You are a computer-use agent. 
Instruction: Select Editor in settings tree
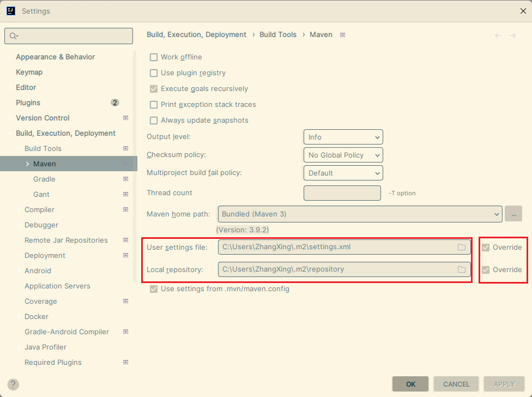coord(26,87)
